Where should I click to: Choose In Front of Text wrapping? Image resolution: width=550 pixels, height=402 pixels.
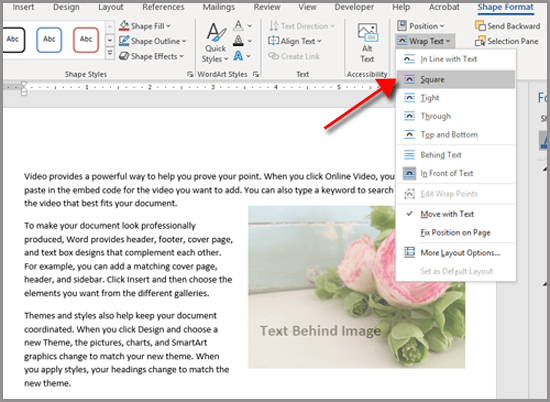456,173
